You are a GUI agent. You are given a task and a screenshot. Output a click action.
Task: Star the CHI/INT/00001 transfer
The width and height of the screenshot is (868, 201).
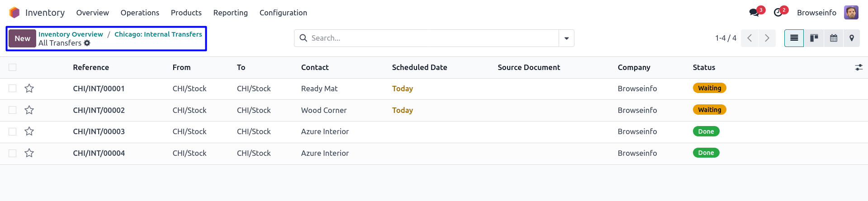(29, 89)
